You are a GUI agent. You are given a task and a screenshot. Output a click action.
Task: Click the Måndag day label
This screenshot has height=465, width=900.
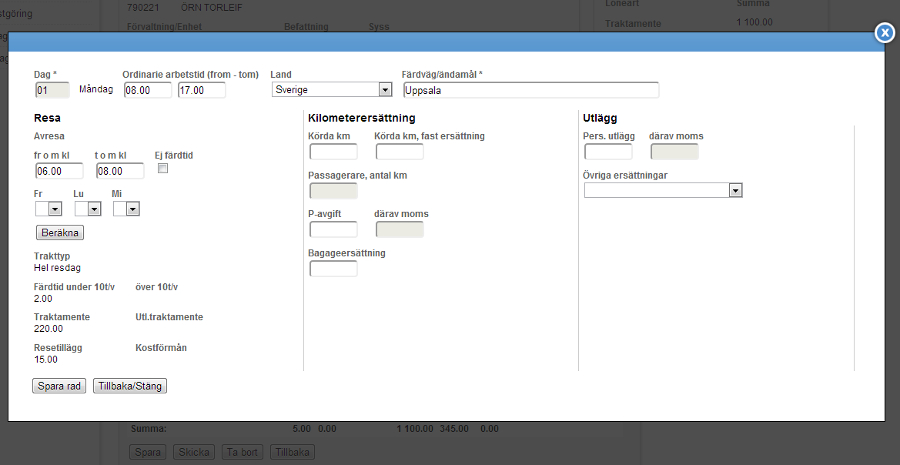(96, 90)
